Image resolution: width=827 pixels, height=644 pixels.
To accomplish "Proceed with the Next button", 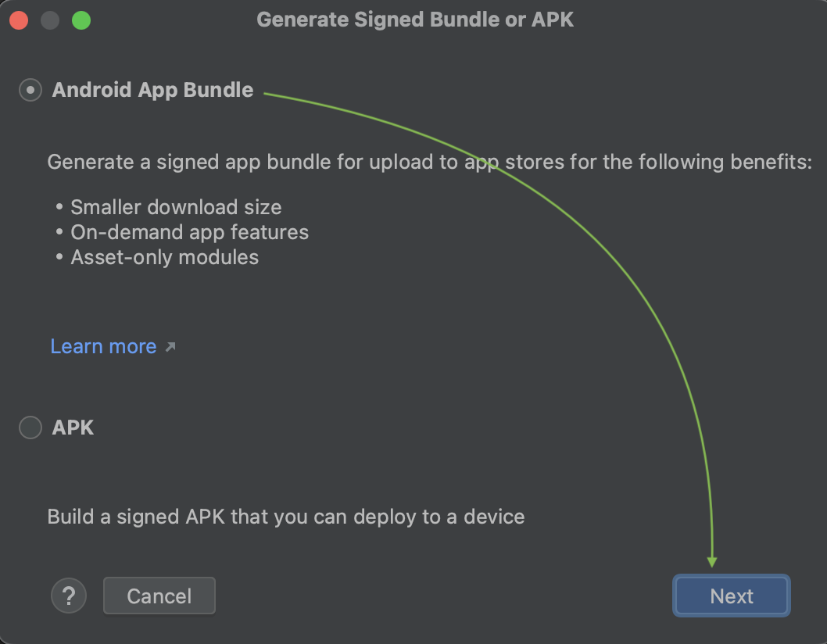I will pyautogui.click(x=732, y=596).
